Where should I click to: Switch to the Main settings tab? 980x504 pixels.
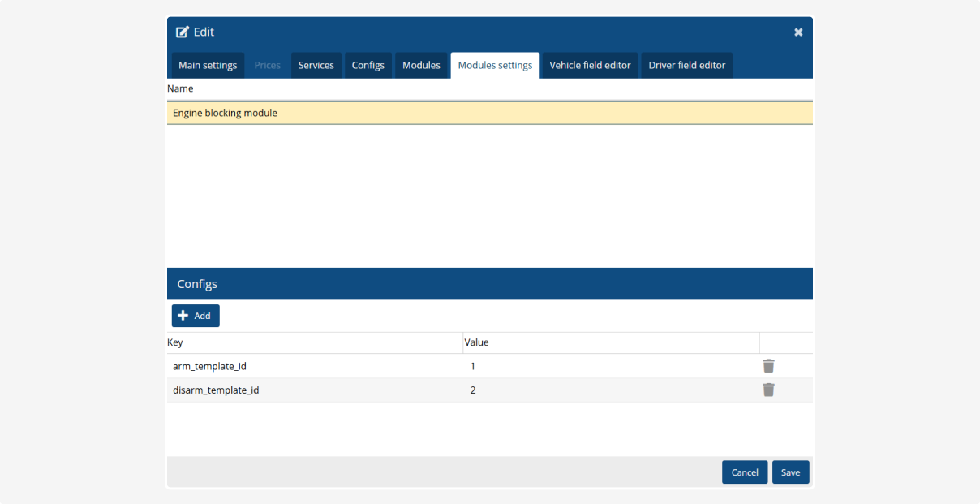point(208,66)
